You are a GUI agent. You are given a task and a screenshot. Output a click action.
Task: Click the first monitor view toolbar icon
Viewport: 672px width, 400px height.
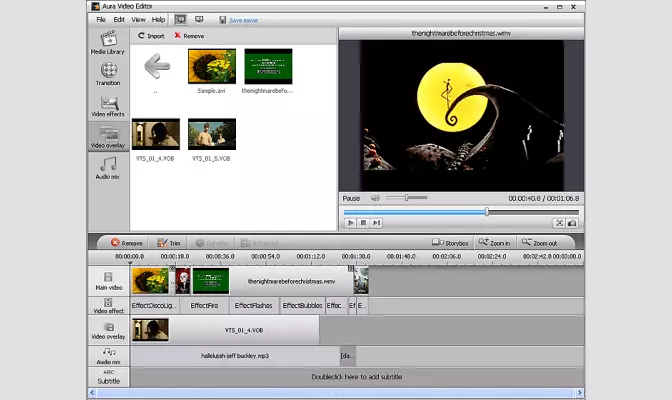click(180, 20)
